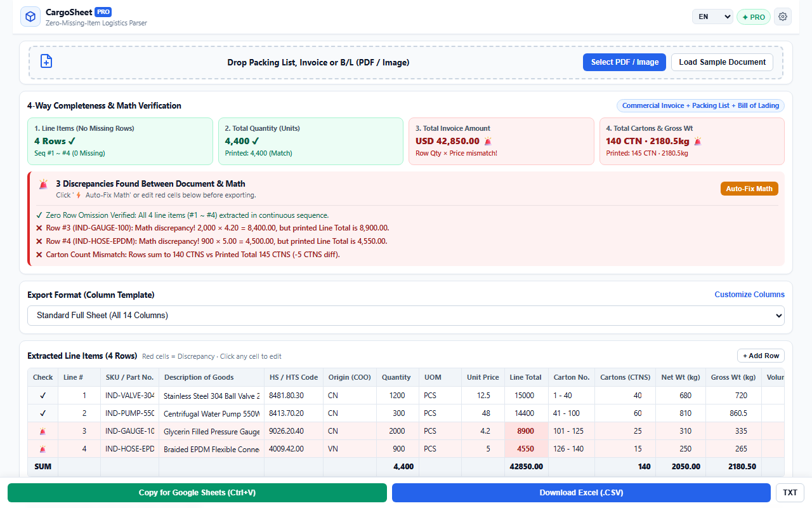Click the Origin cell VN in row 4
The width and height of the screenshot is (812, 508).
[x=350, y=449]
